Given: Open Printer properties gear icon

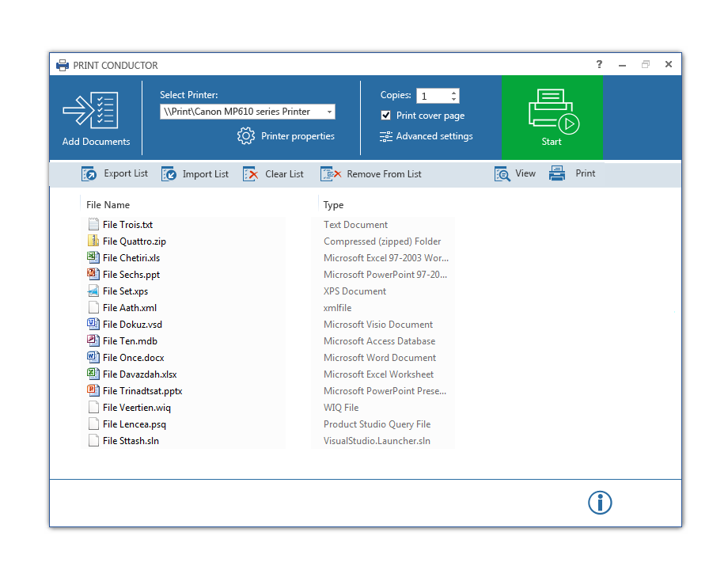Looking at the screenshot, I should [246, 136].
